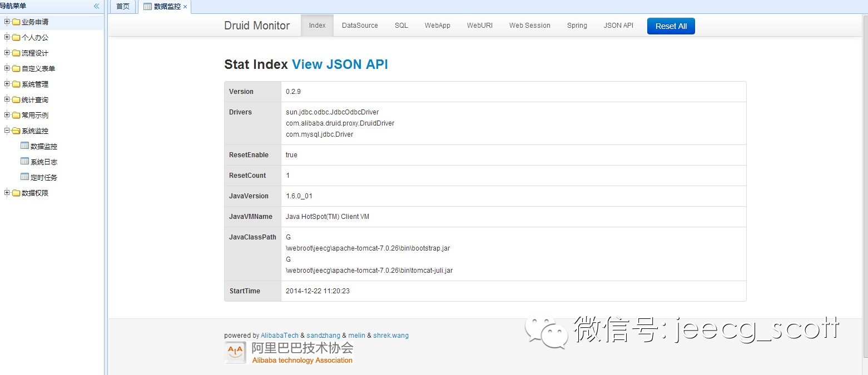Image resolution: width=868 pixels, height=375 pixels.
Task: Open the WebURI page
Action: 480,26
